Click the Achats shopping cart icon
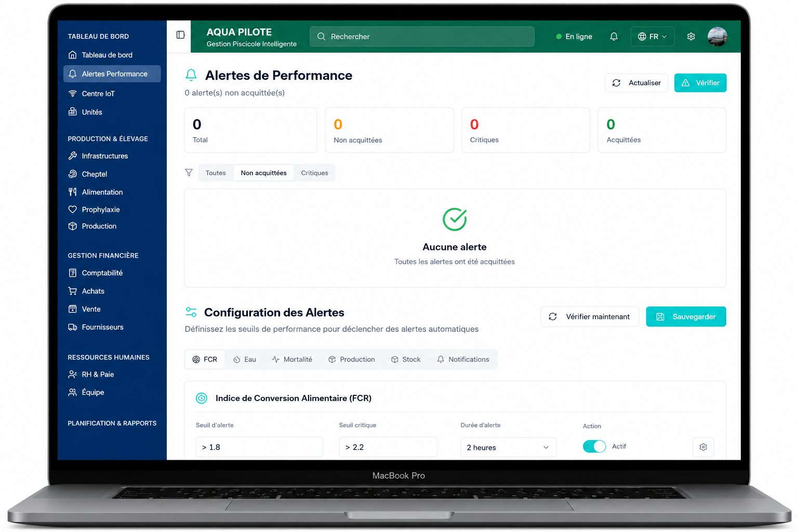798x532 pixels. [73, 291]
